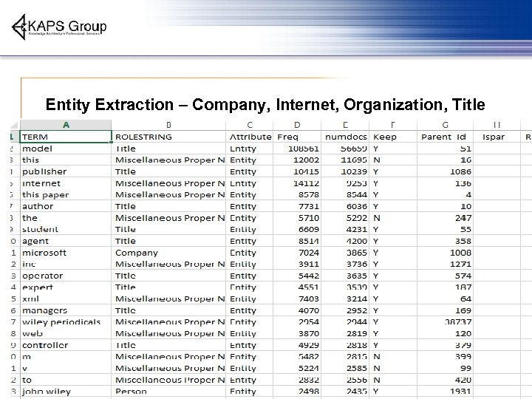Click the slide title text
This screenshot has width=532, height=399.
(x=265, y=104)
